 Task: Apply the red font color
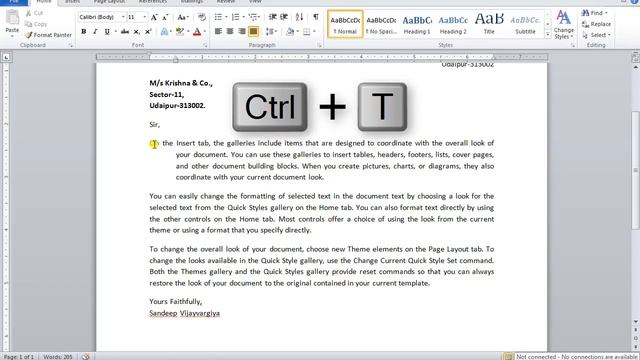pyautogui.click(x=197, y=31)
